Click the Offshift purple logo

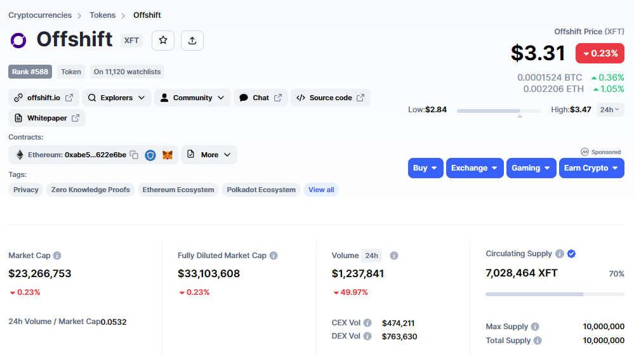[x=18, y=41]
